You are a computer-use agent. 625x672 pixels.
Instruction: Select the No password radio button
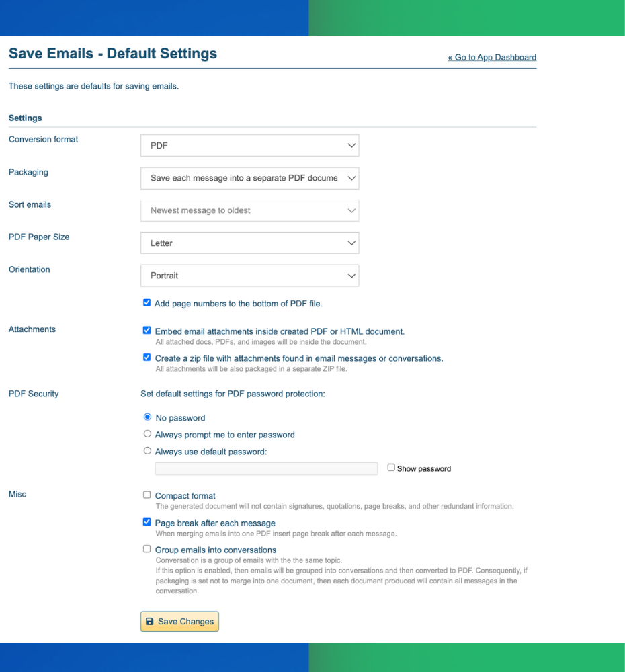[147, 417]
